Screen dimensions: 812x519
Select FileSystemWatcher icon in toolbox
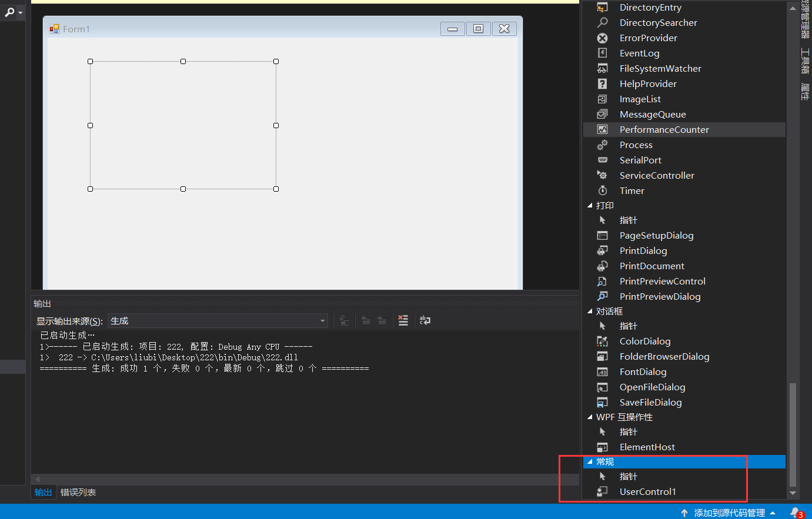click(602, 69)
